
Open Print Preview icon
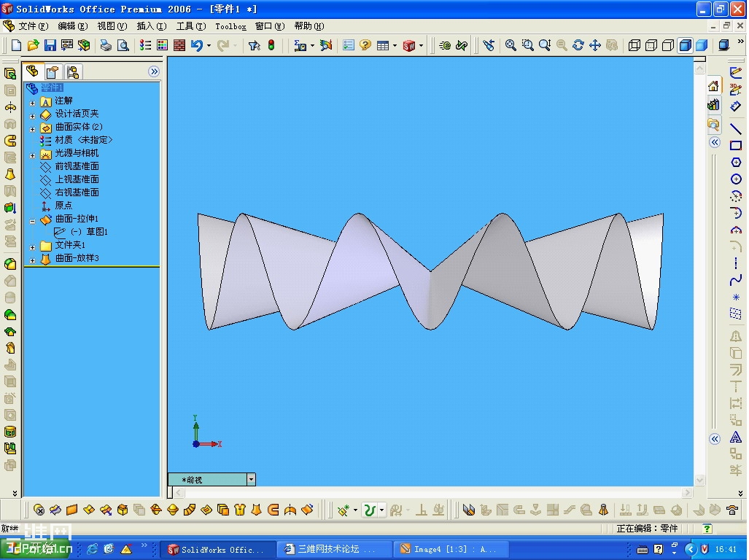tap(123, 45)
